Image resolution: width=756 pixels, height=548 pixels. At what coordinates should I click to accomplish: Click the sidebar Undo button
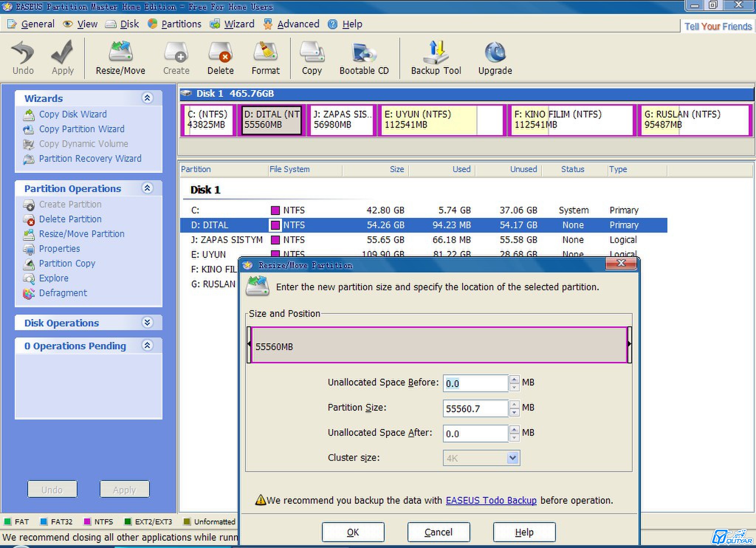52,490
